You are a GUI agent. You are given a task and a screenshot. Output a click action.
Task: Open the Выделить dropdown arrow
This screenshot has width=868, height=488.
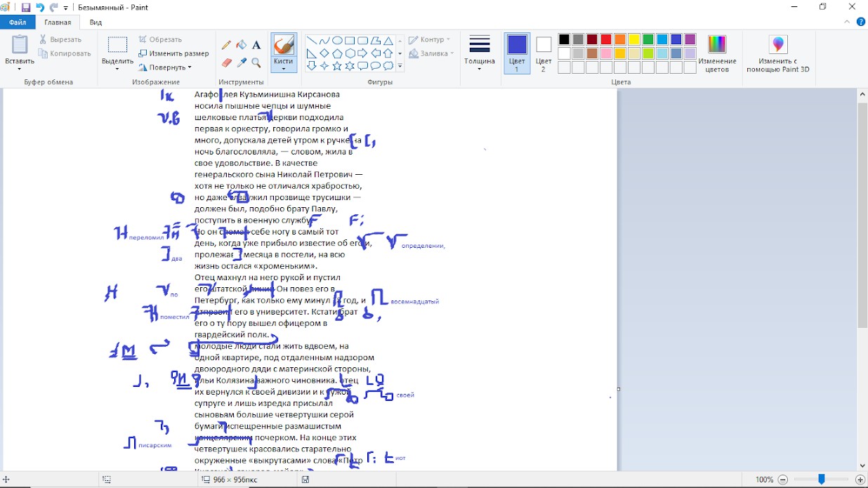(x=117, y=68)
